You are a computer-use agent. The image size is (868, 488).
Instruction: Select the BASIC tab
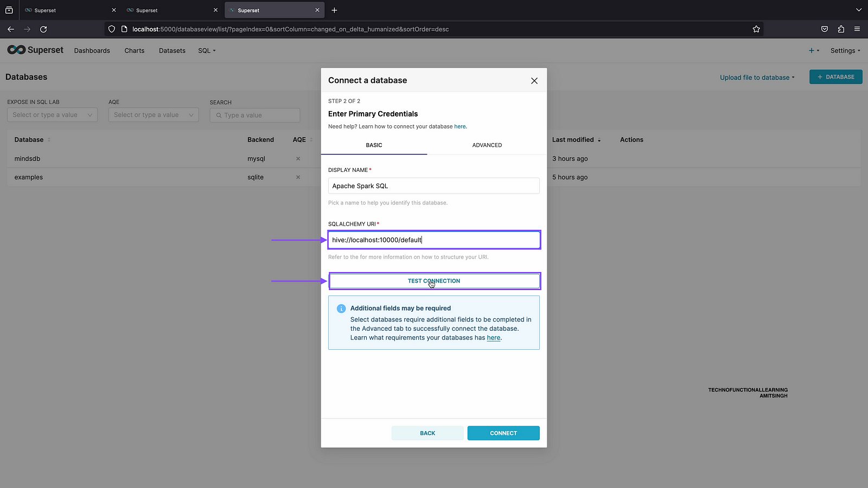point(374,145)
